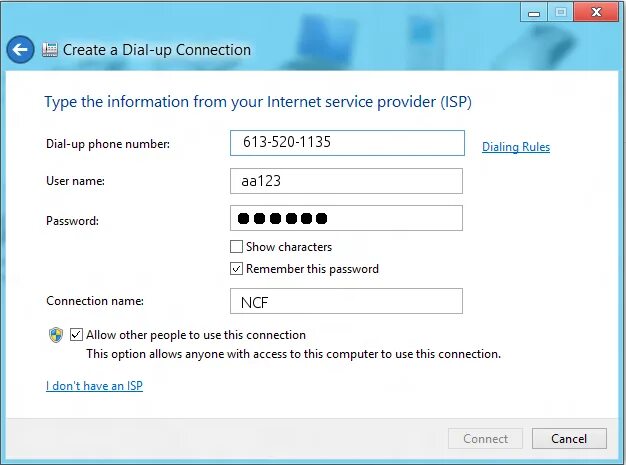Open the I don't have an ISP link
The height and width of the screenshot is (465, 626).
(x=94, y=386)
